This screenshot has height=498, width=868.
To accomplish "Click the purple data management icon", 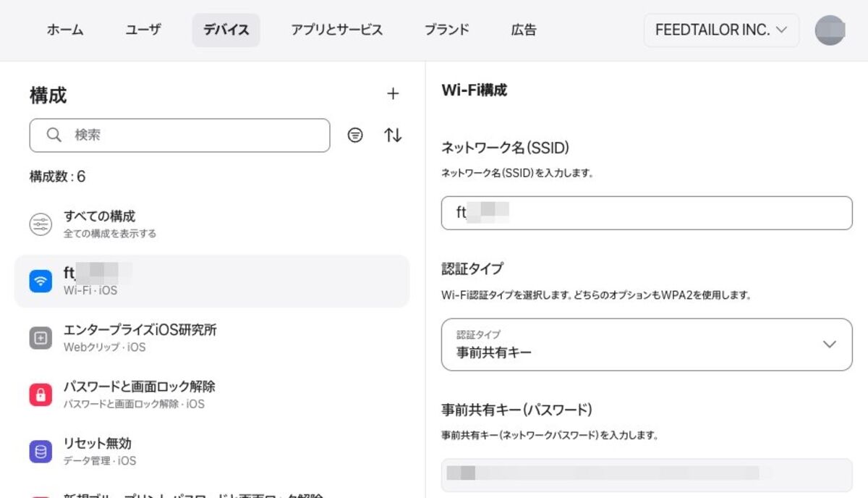I will coord(41,452).
